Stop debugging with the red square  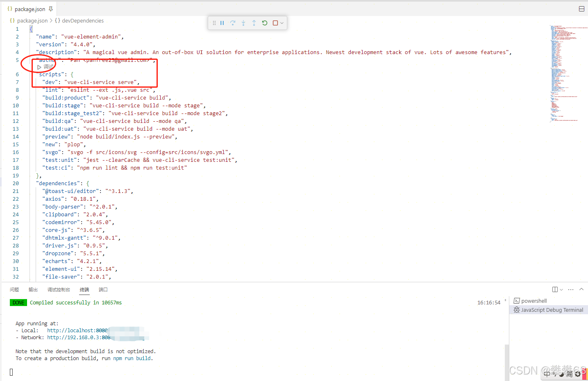coord(275,23)
